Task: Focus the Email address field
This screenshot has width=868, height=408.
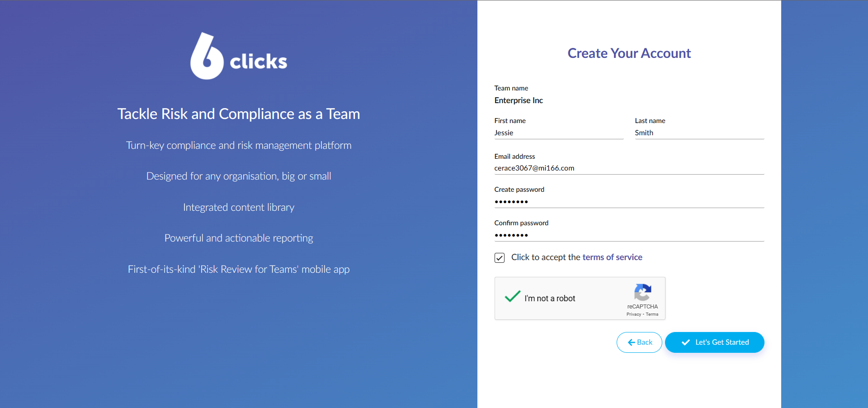Action: pyautogui.click(x=629, y=168)
